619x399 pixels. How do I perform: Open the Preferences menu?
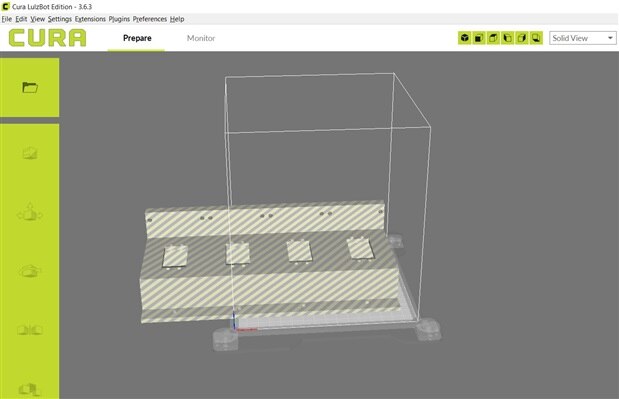(150, 19)
